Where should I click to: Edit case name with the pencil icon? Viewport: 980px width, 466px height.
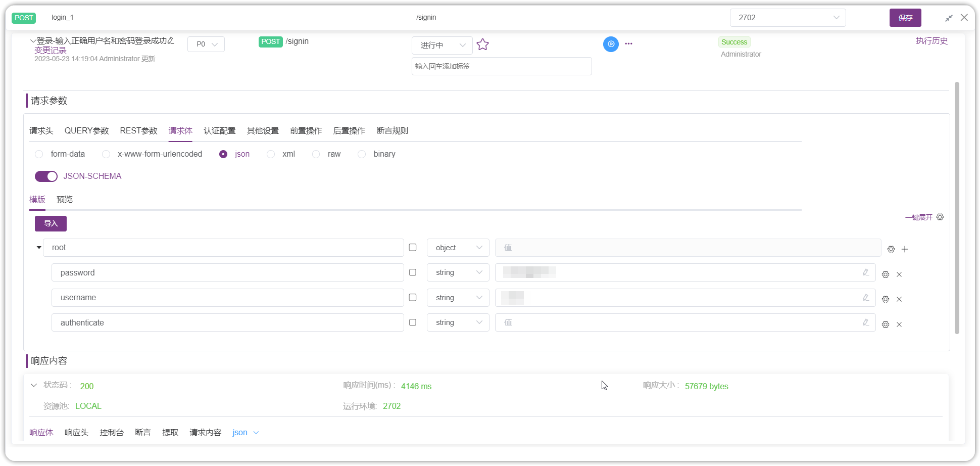pyautogui.click(x=171, y=40)
